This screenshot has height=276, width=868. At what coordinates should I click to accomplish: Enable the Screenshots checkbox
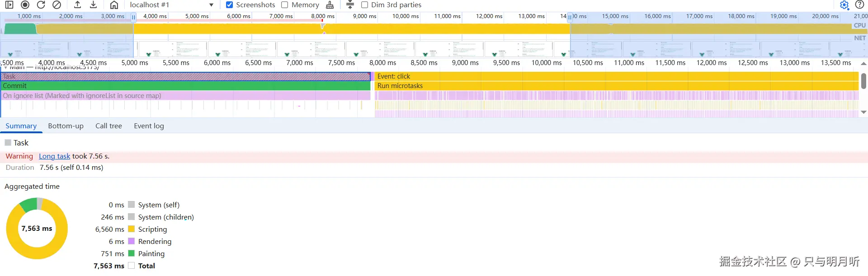point(229,5)
